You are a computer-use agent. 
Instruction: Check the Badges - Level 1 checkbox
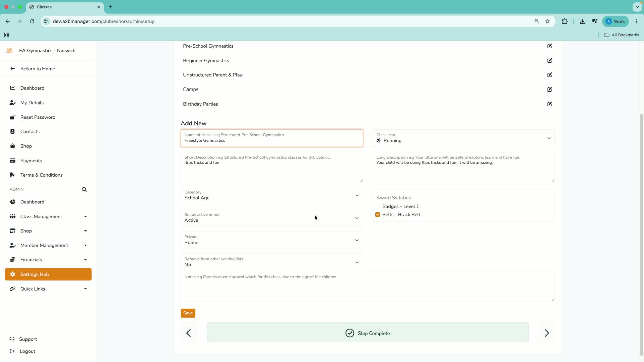point(378,207)
